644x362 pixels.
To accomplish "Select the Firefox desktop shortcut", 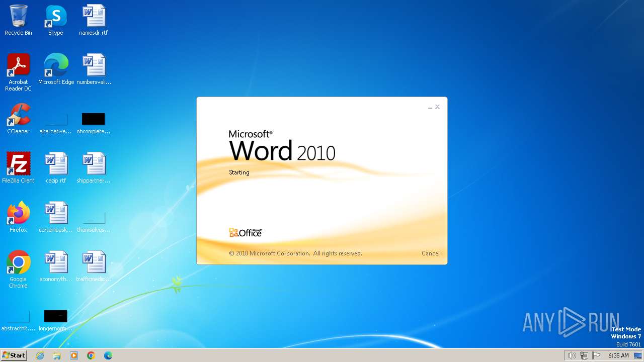I will 18,217.
